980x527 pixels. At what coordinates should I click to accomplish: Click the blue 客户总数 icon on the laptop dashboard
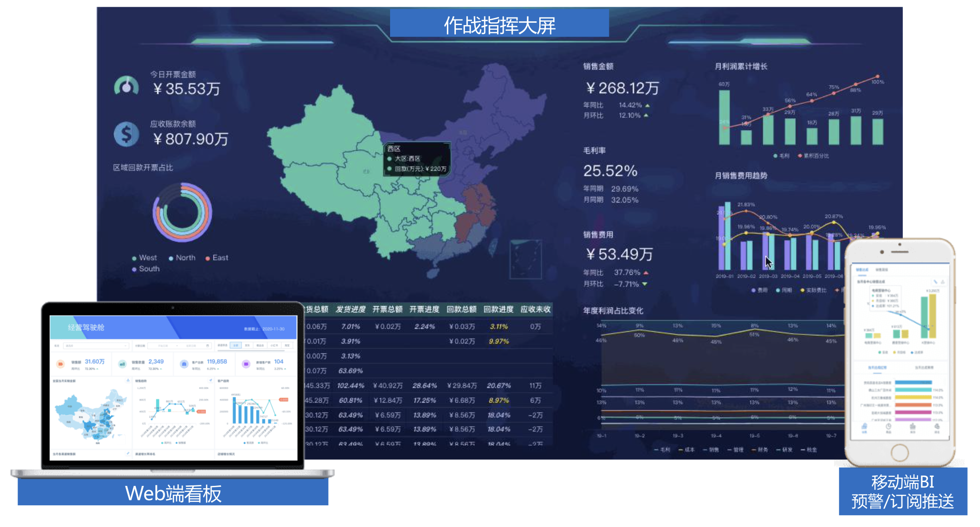click(184, 364)
